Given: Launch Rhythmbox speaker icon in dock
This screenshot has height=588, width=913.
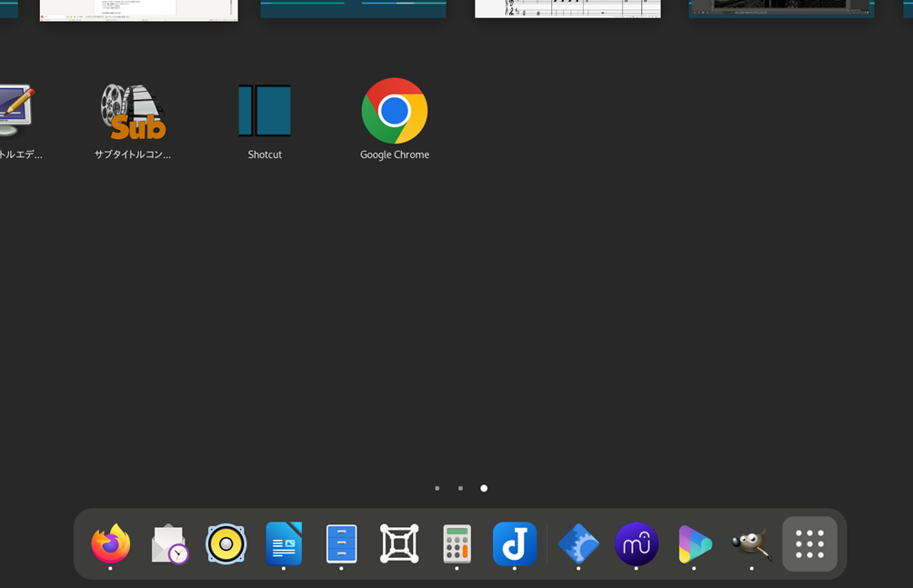Looking at the screenshot, I should pos(226,543).
